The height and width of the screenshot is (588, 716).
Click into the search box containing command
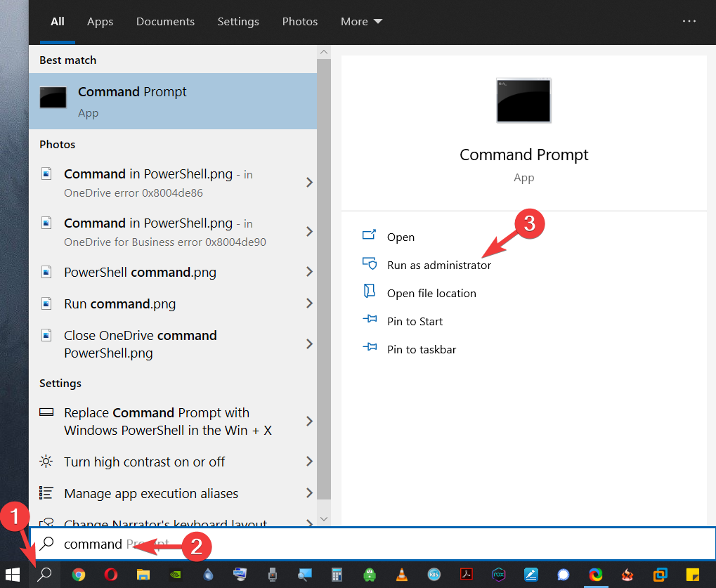(372, 544)
